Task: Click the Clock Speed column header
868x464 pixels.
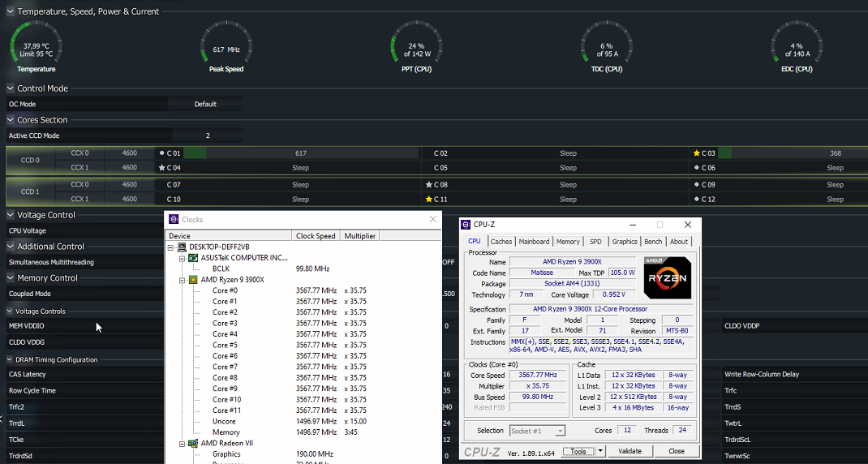Action: pos(316,236)
